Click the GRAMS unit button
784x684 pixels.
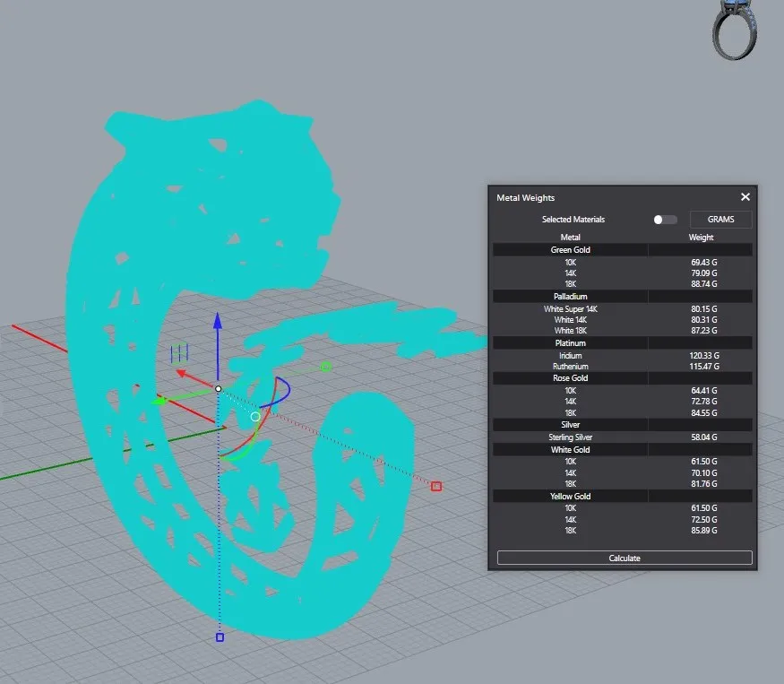(720, 220)
